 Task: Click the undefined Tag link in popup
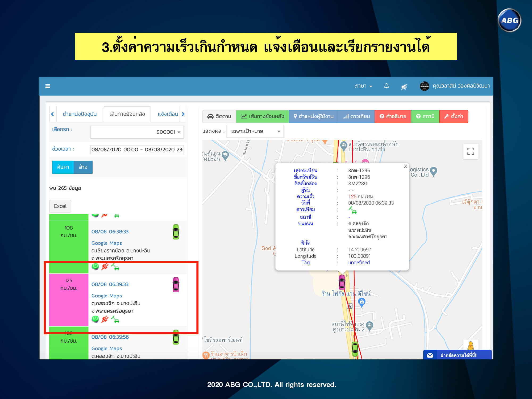click(x=359, y=263)
